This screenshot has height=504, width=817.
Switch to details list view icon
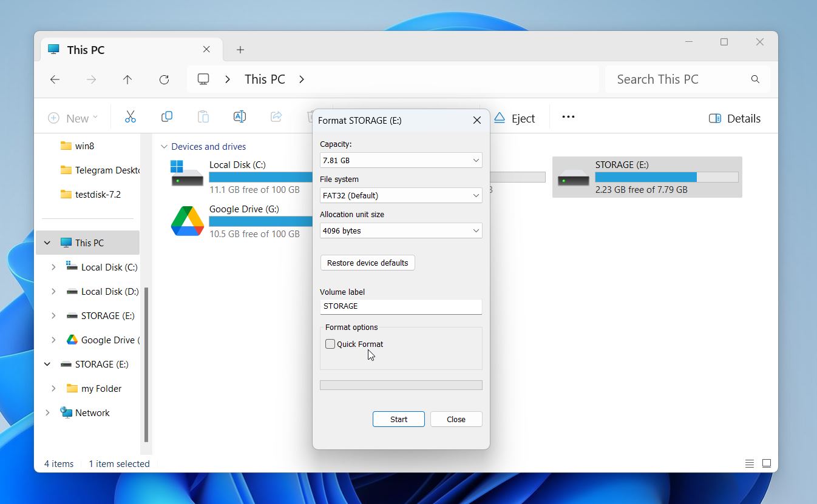point(750,463)
